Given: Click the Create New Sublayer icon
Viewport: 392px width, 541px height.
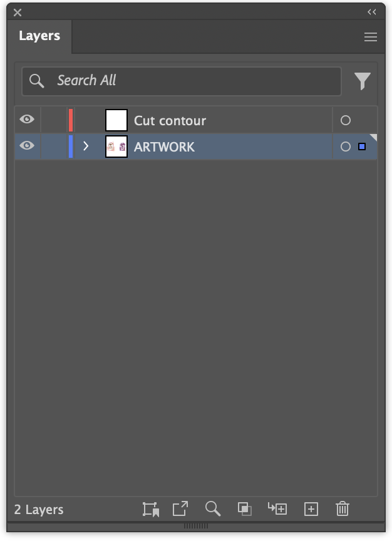Looking at the screenshot, I should click(277, 508).
